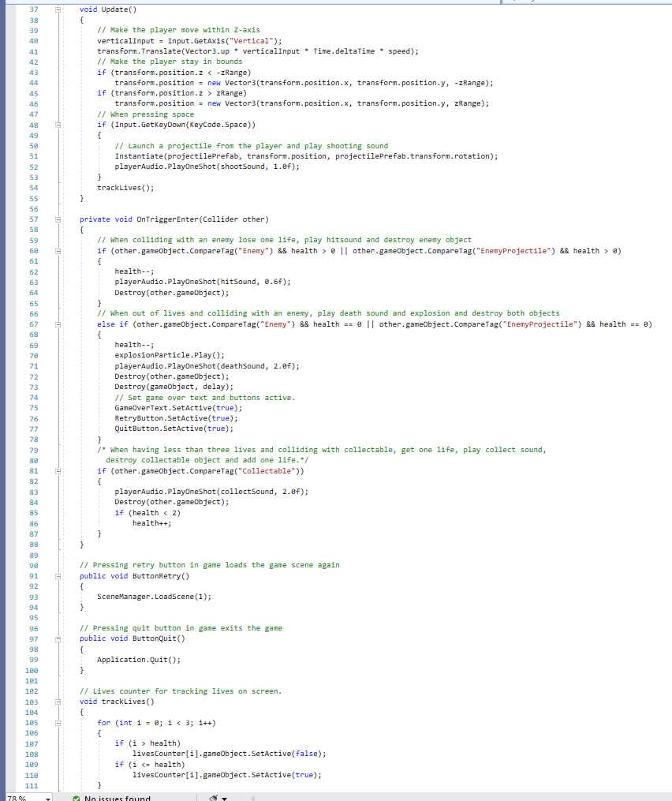Collapse the if-block at line 60
The height and width of the screenshot is (801, 672).
pyautogui.click(x=58, y=251)
